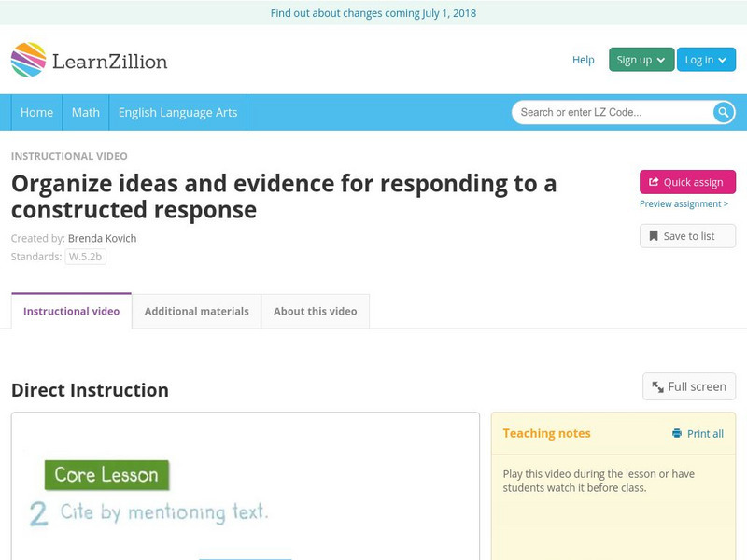The width and height of the screenshot is (747, 560).
Task: Click the LearnZillion logo icon
Action: point(28,60)
